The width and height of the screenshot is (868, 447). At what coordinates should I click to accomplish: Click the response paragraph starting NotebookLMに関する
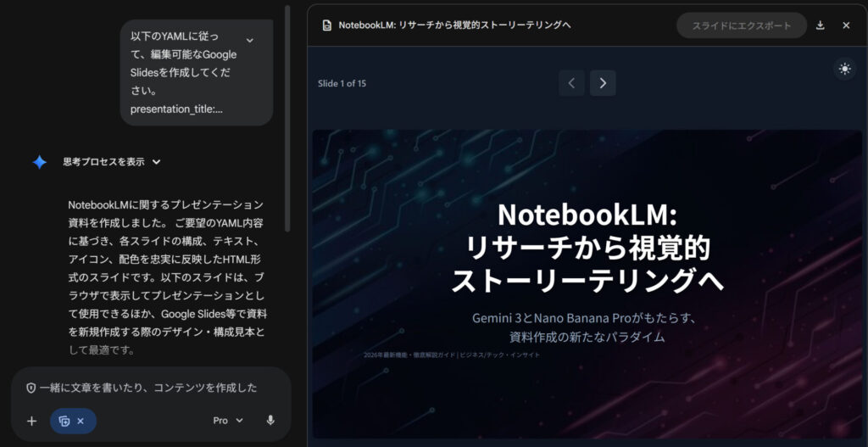click(x=167, y=277)
